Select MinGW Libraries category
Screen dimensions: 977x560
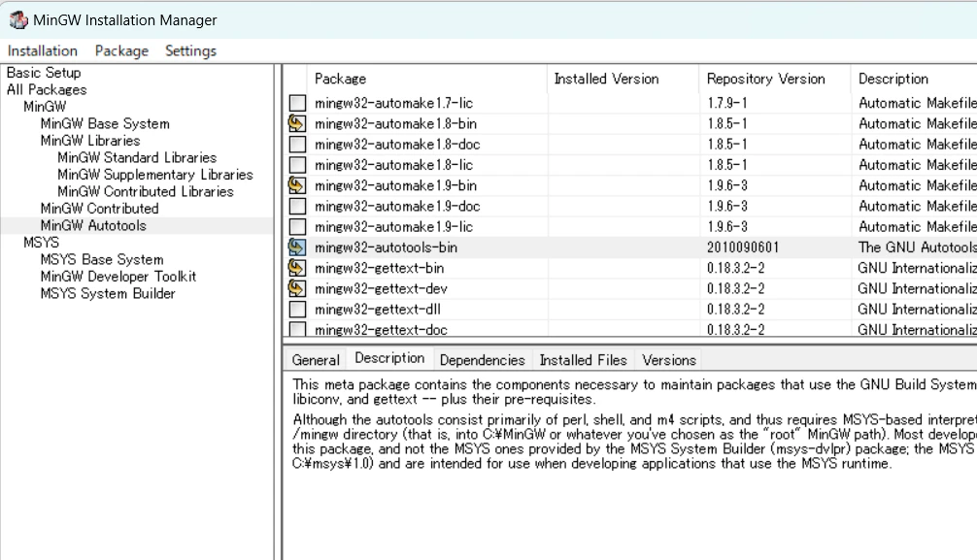tap(90, 140)
